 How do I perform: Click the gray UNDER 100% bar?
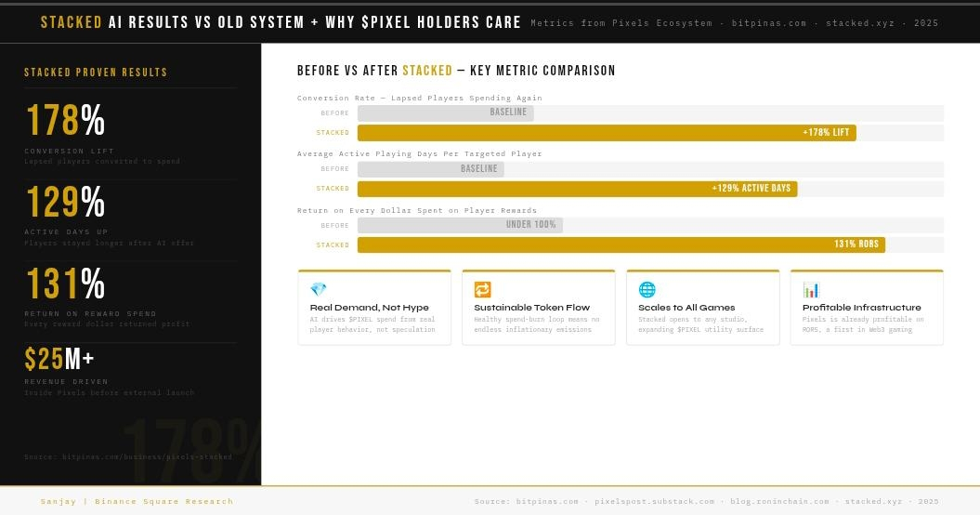(460, 225)
